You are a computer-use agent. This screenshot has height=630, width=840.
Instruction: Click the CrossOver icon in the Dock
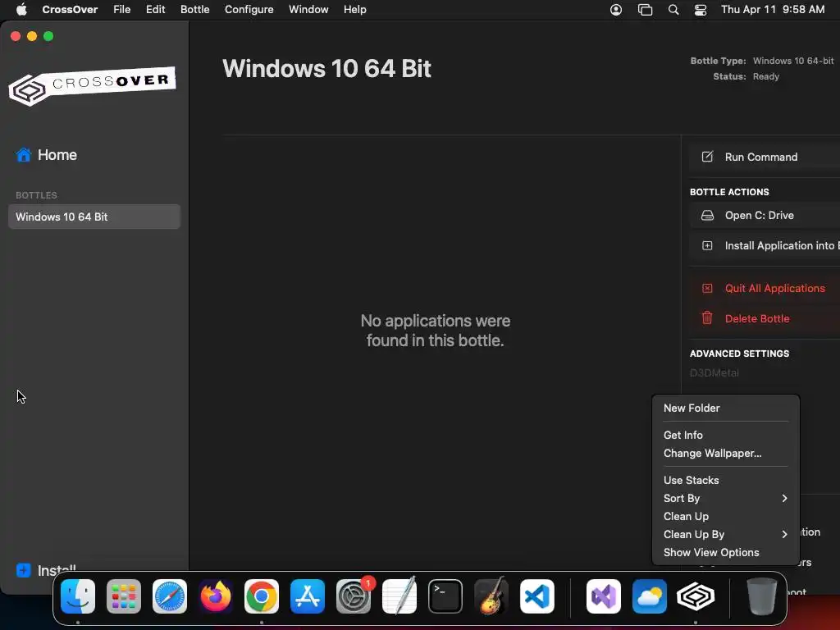coord(696,596)
